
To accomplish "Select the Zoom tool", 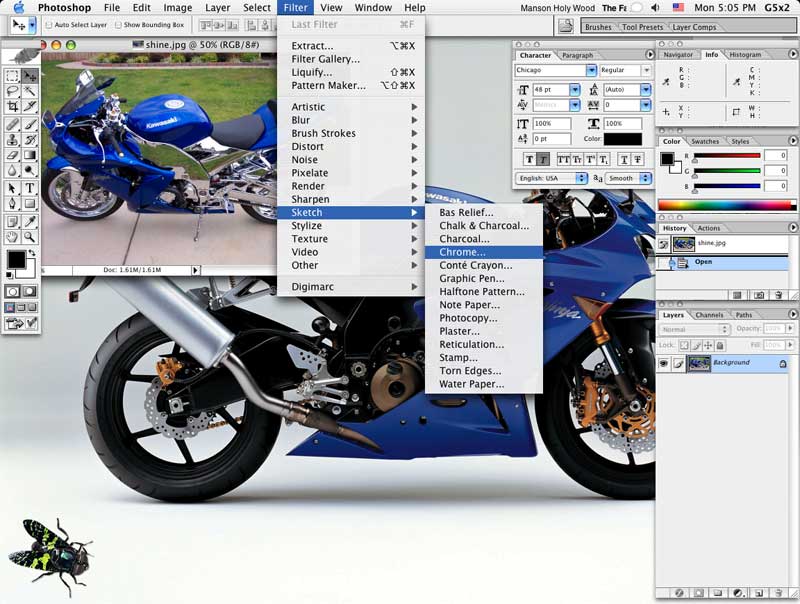I will (30, 237).
